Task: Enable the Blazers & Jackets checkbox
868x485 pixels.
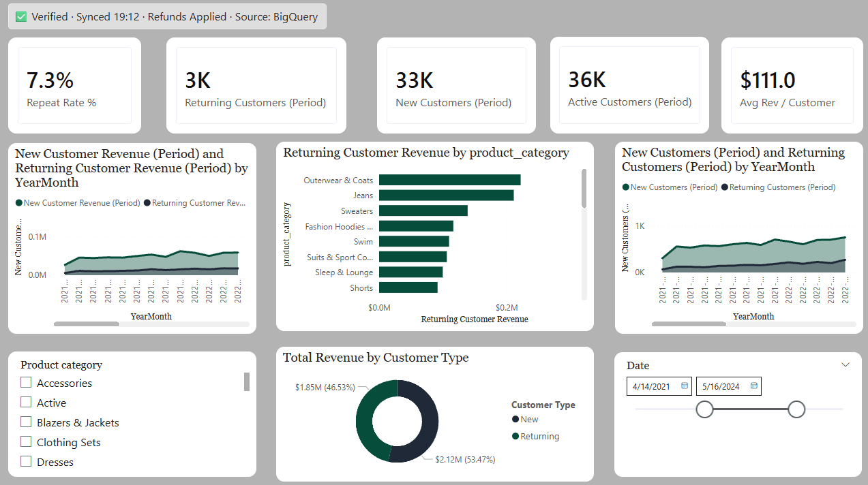Action: coord(26,422)
